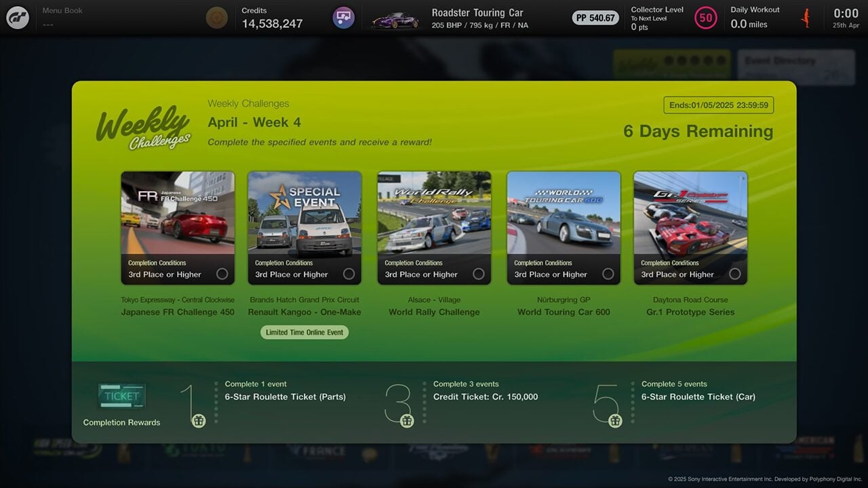This screenshot has width=868, height=488.
Task: Click gift icon under reward number 5
Action: pyautogui.click(x=615, y=421)
